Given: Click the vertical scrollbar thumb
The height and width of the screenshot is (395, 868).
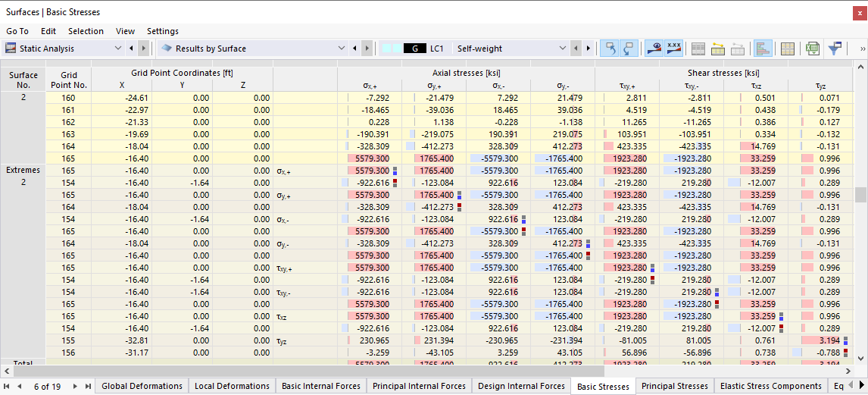Looking at the screenshot, I should pos(860,194).
